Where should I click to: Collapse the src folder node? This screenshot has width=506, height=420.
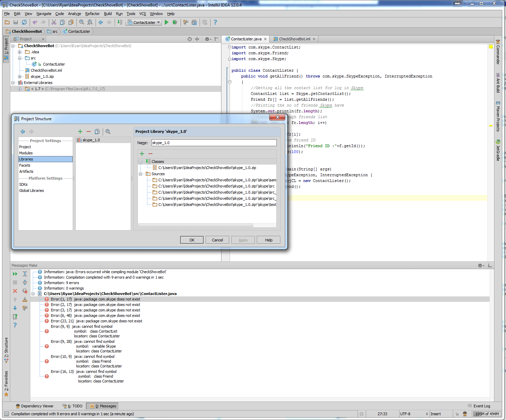19,58
